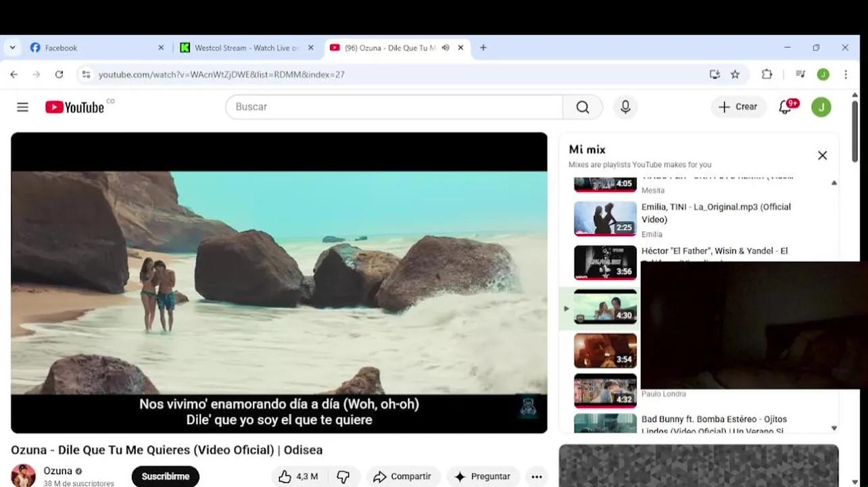The height and width of the screenshot is (487, 868).
Task: Close the Facebook tab
Action: click(161, 48)
